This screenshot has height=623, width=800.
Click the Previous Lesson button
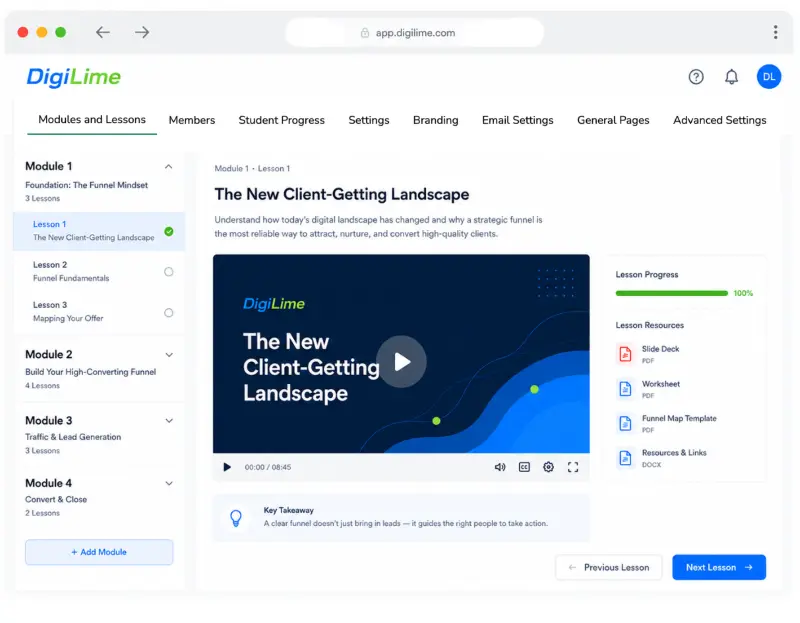pos(609,567)
